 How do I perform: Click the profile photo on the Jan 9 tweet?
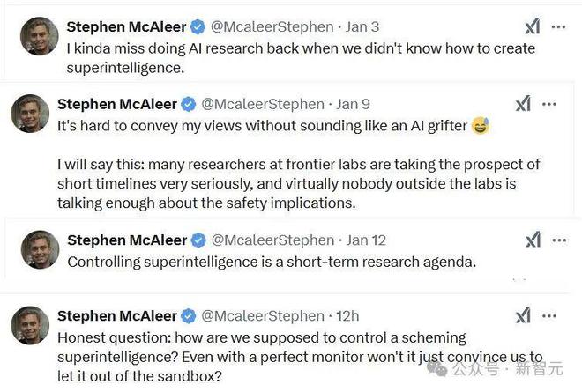click(30, 114)
